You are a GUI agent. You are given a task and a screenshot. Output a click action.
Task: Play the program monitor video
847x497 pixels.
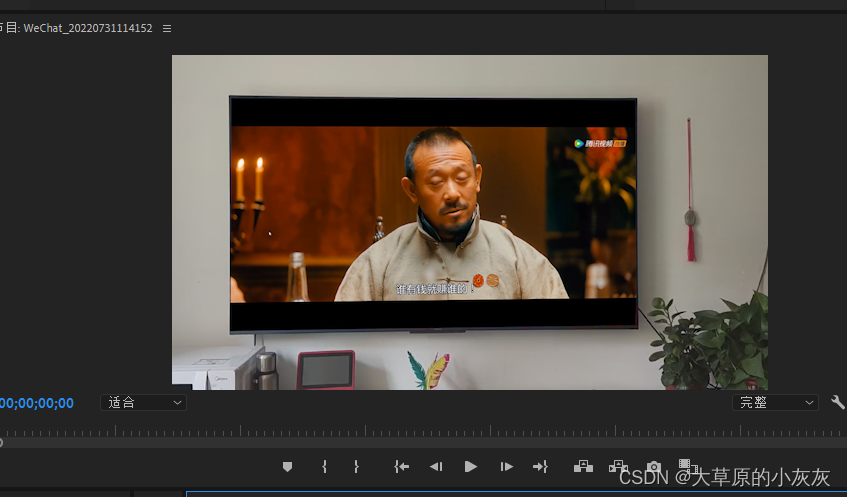[x=470, y=467]
